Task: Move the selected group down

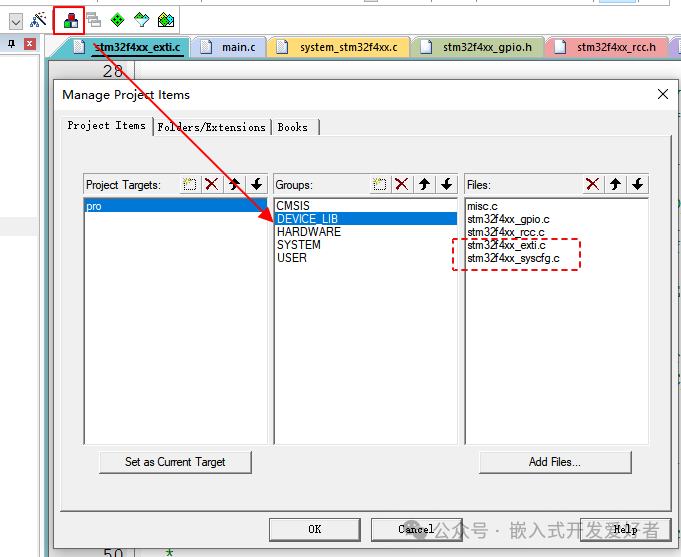Action: (x=446, y=184)
